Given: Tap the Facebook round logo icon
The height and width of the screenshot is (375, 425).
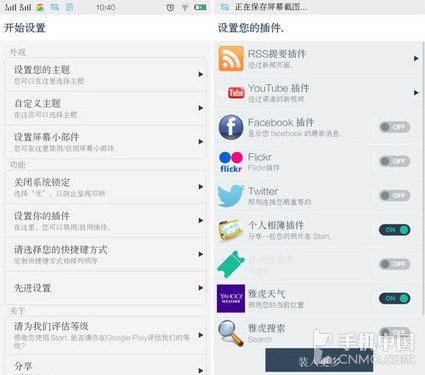Looking at the screenshot, I should pos(231,127).
